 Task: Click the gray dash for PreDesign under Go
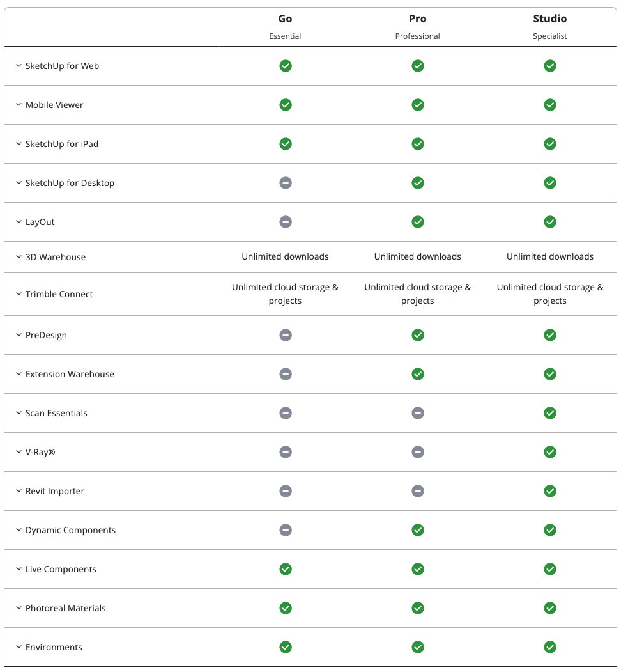(x=286, y=335)
